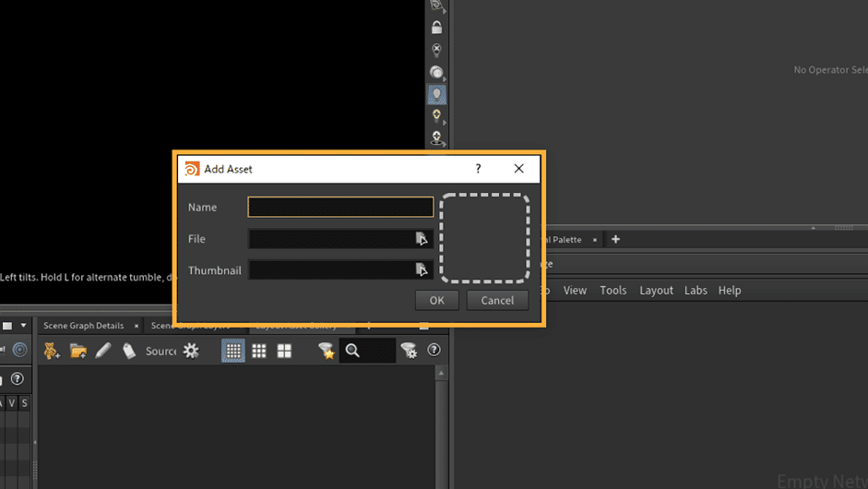This screenshot has width=868, height=489.
Task: Open help for the Add Asset dialog
Action: pyautogui.click(x=479, y=169)
